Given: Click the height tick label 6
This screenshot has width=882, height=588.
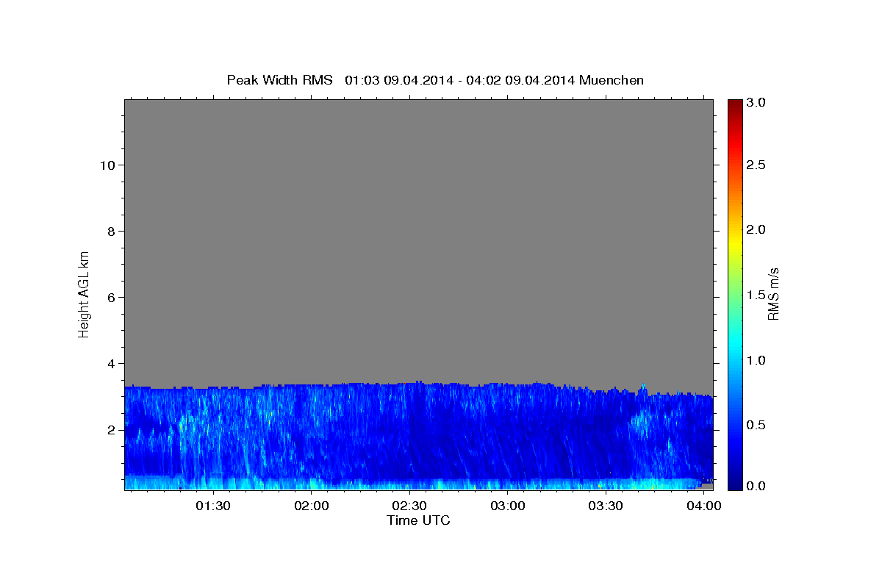Looking at the screenshot, I should tap(110, 297).
